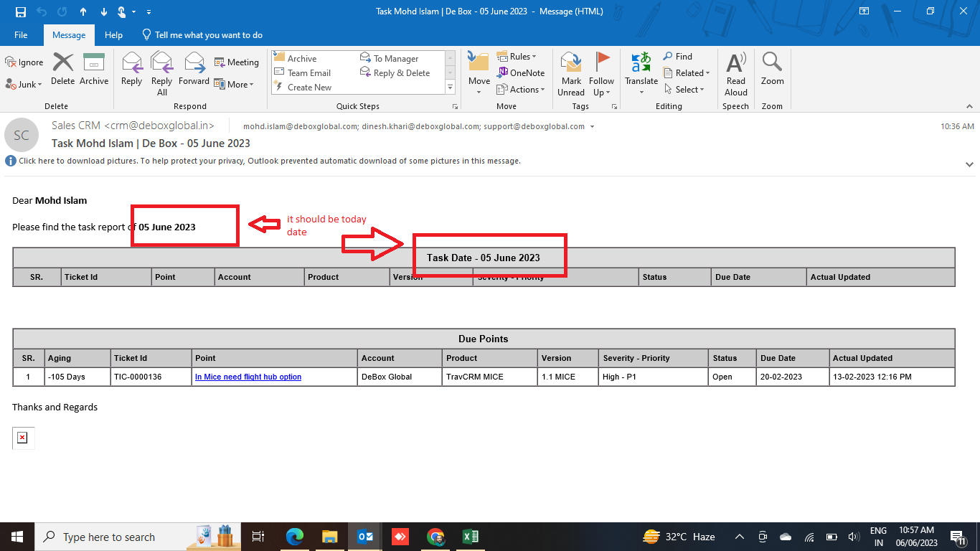The width and height of the screenshot is (980, 551).
Task: Open File Explorer from taskbar
Action: point(329,537)
